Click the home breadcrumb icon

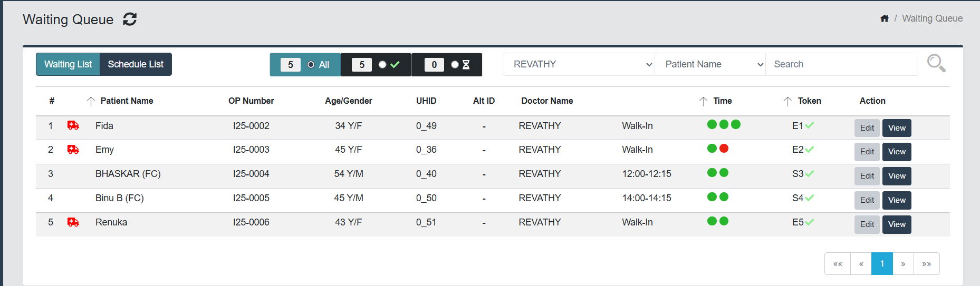[885, 18]
